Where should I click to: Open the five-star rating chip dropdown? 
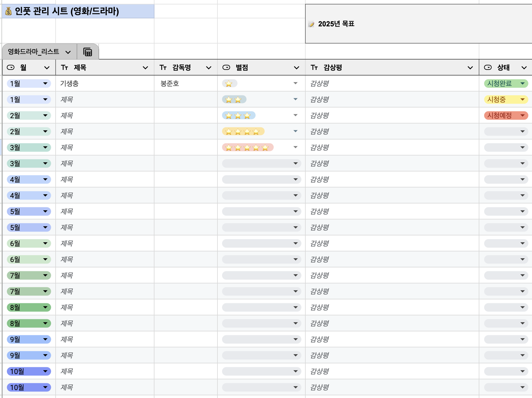click(x=295, y=147)
